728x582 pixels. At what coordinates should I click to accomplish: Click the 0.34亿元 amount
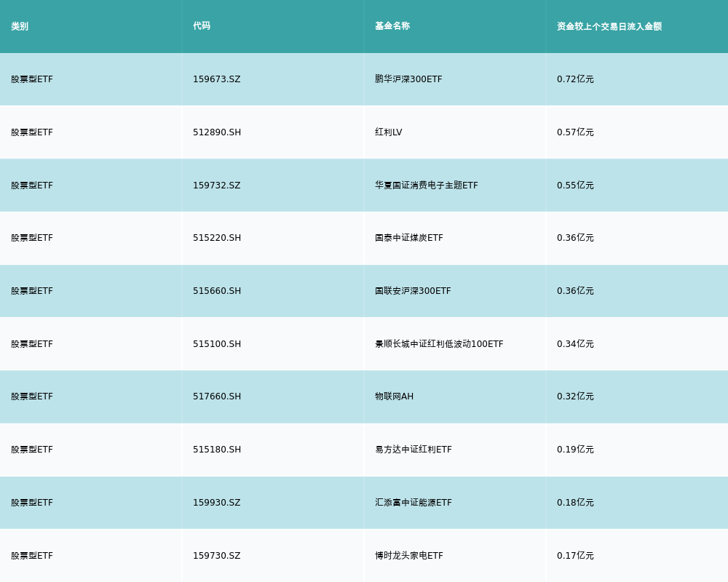[x=575, y=344]
